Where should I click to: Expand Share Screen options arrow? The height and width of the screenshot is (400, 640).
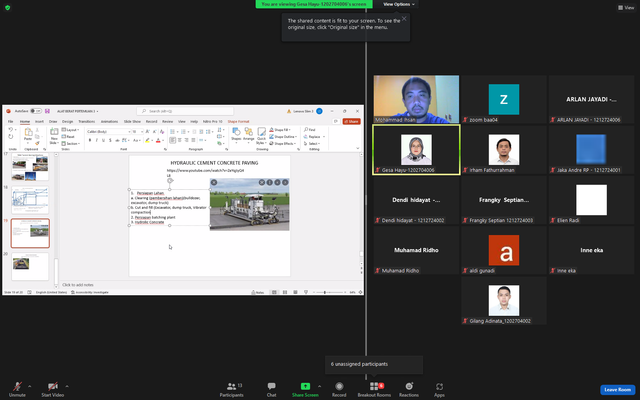coord(319,386)
